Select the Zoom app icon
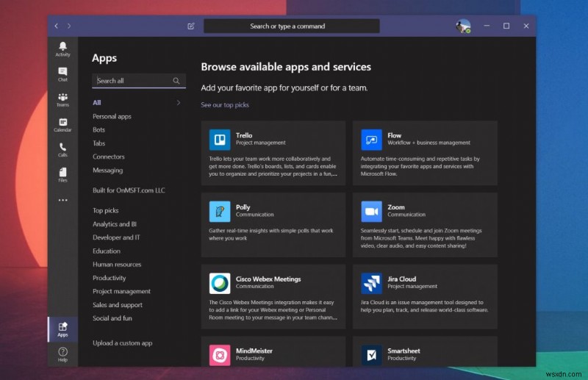This screenshot has height=380, width=588. pyautogui.click(x=372, y=212)
